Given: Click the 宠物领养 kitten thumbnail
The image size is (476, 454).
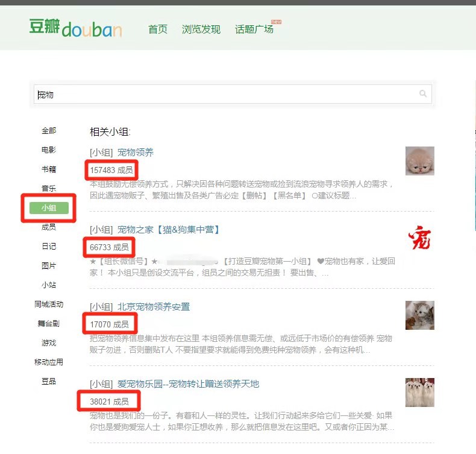Looking at the screenshot, I should (x=420, y=161).
